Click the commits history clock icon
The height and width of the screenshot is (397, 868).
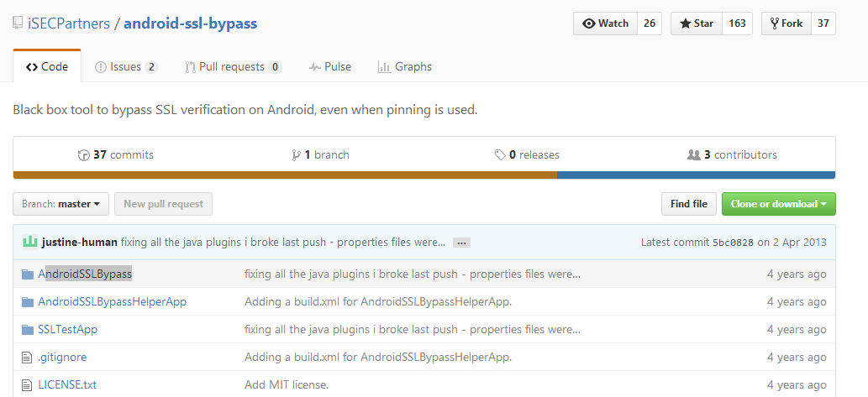point(83,155)
